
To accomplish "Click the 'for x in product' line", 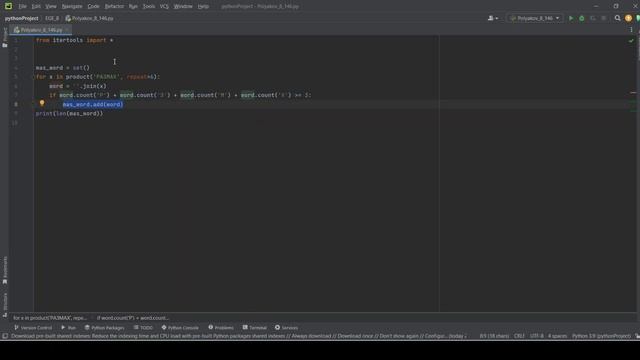I will tap(98, 77).
